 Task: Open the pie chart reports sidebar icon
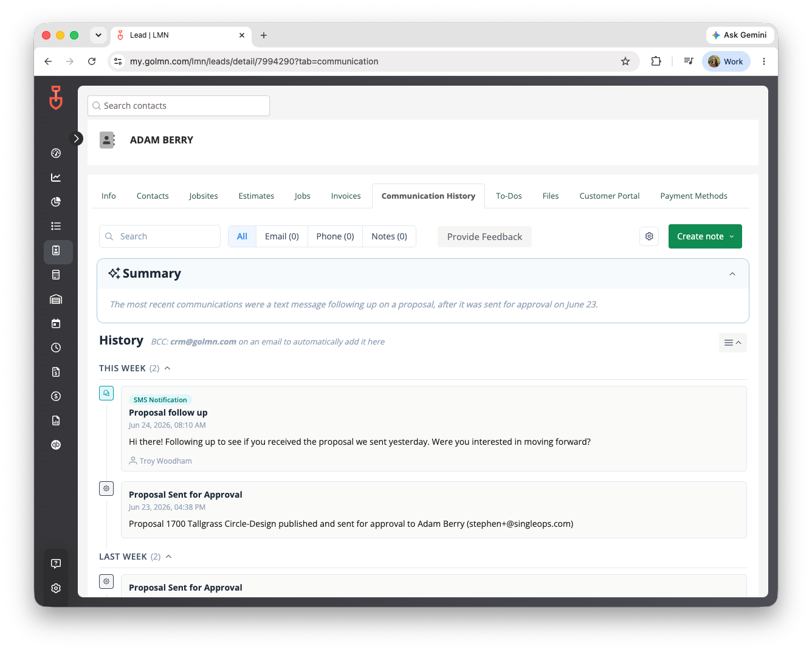[56, 202]
